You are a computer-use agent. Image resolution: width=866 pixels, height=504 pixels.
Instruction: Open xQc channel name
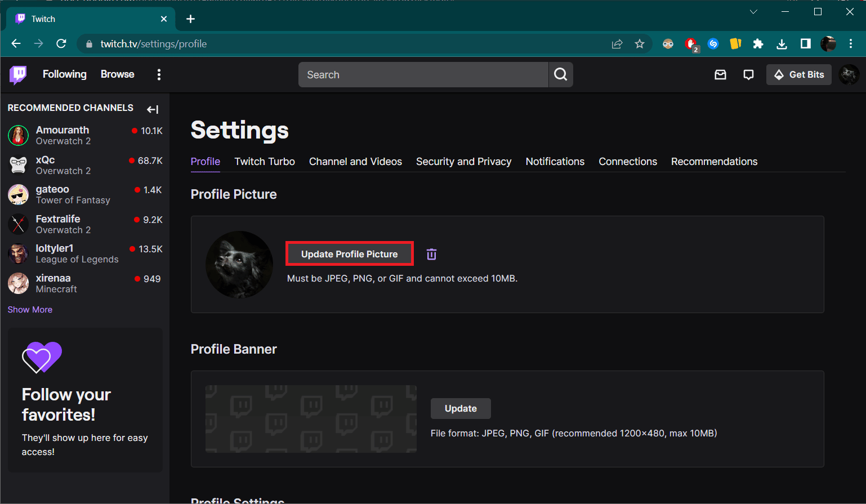[x=45, y=160]
